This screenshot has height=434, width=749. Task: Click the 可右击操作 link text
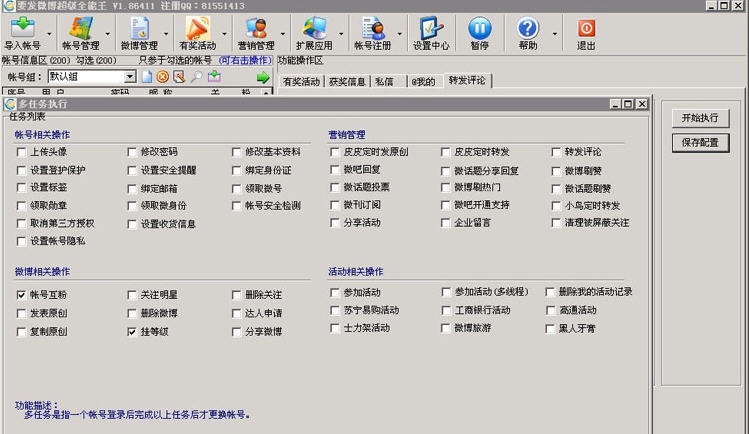(246, 60)
